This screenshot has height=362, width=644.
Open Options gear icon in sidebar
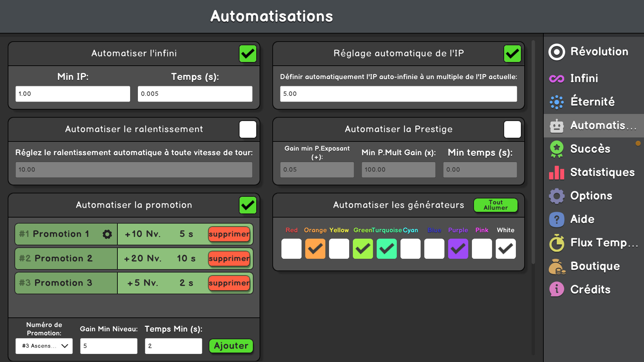coord(556,196)
